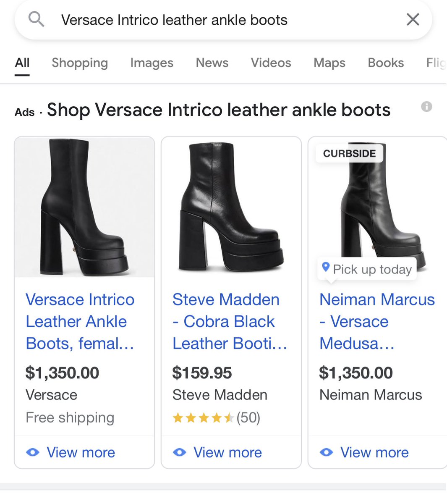This screenshot has height=504, width=447.
Task: Tap View more on Neiman Marcus card
Action: click(x=374, y=452)
